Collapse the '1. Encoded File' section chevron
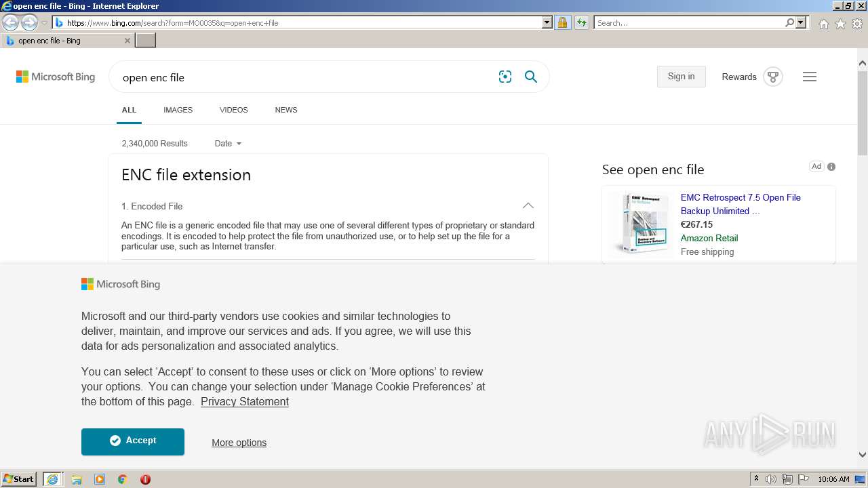This screenshot has height=488, width=868. 528,205
